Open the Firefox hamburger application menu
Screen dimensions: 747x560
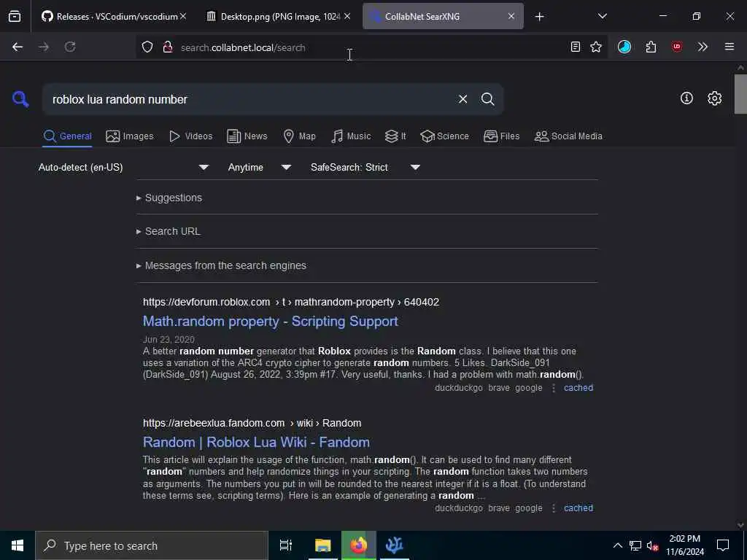pyautogui.click(x=729, y=47)
